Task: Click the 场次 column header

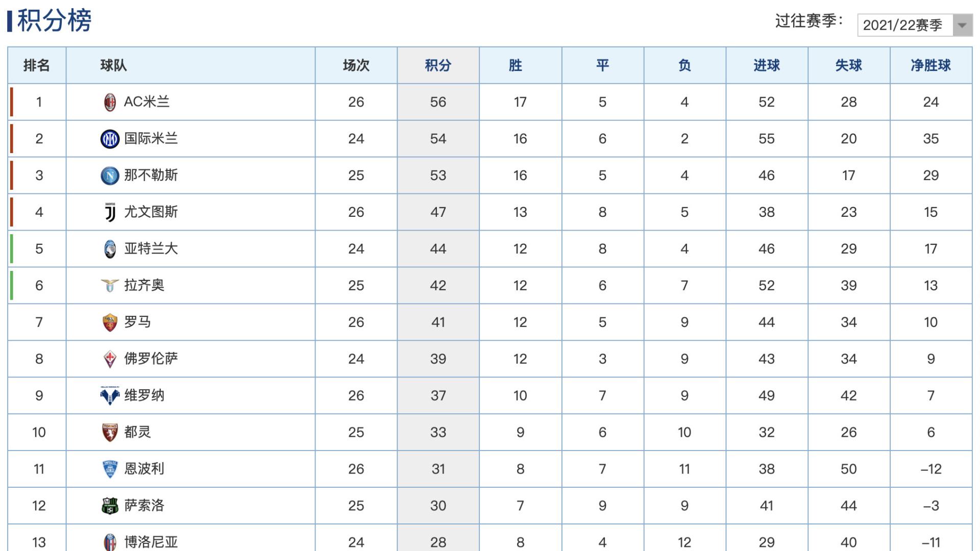Action: pos(356,65)
